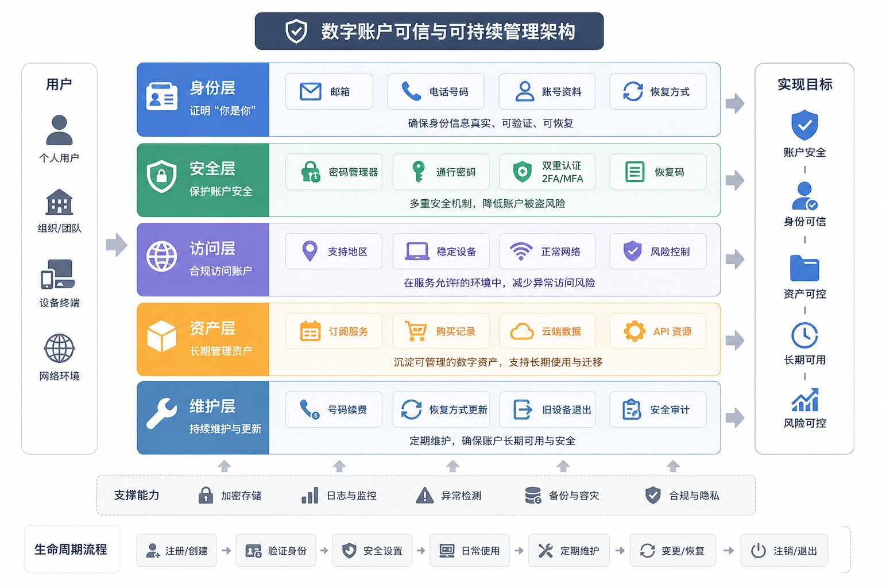
Task: Click the 稳定设备 laptop icon
Action: coord(417,252)
